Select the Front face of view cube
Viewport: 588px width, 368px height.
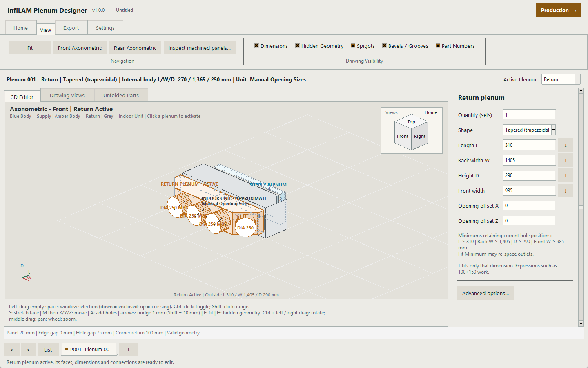click(x=403, y=136)
